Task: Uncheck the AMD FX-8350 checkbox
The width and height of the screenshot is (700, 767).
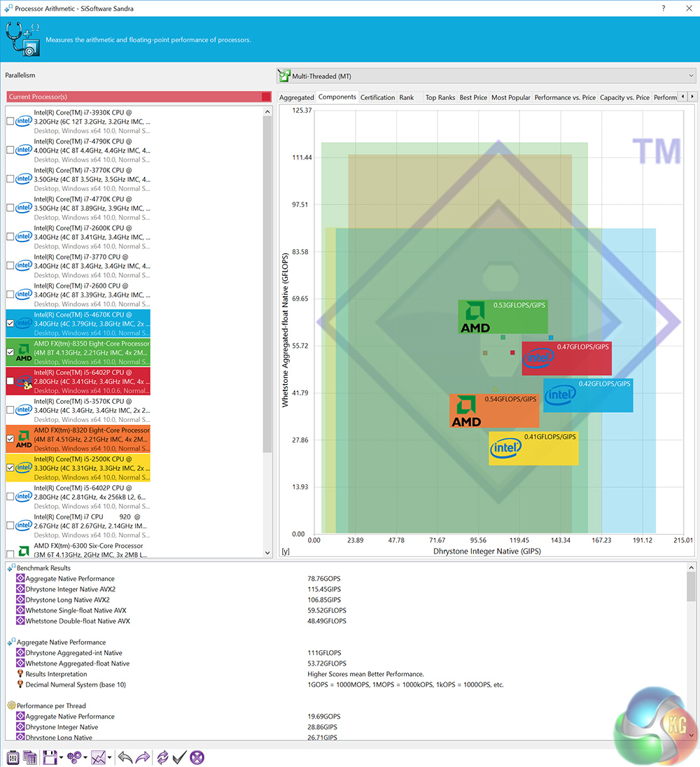Action: (10, 352)
